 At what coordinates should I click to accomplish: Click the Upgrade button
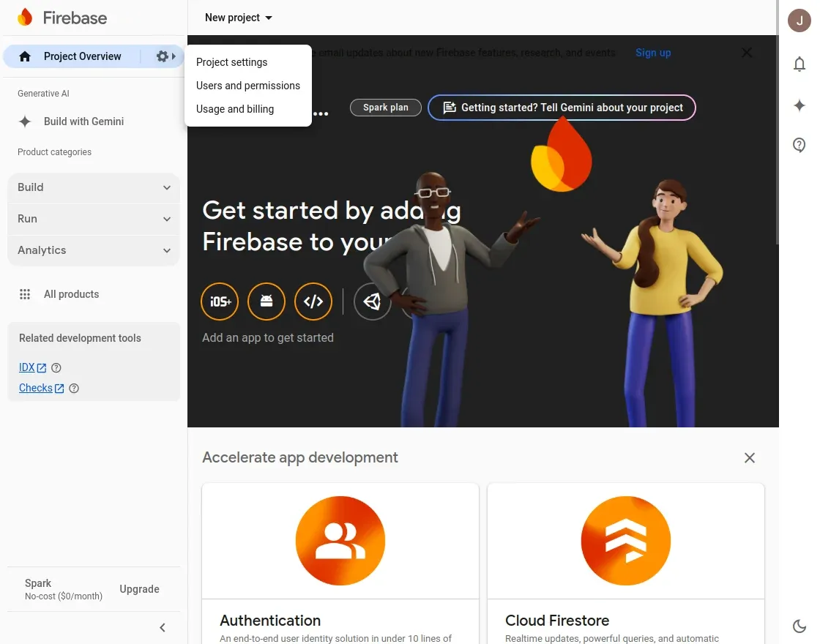tap(139, 589)
